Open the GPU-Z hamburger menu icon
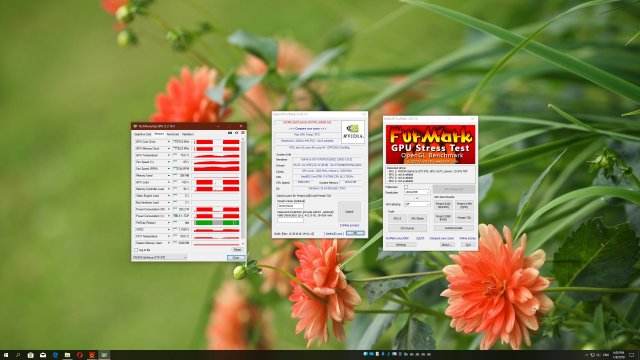This screenshot has width=640, height=360. tap(242, 133)
